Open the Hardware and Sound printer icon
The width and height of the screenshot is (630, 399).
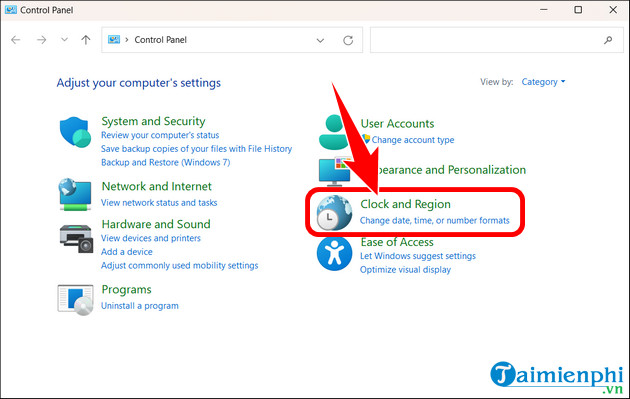76,239
